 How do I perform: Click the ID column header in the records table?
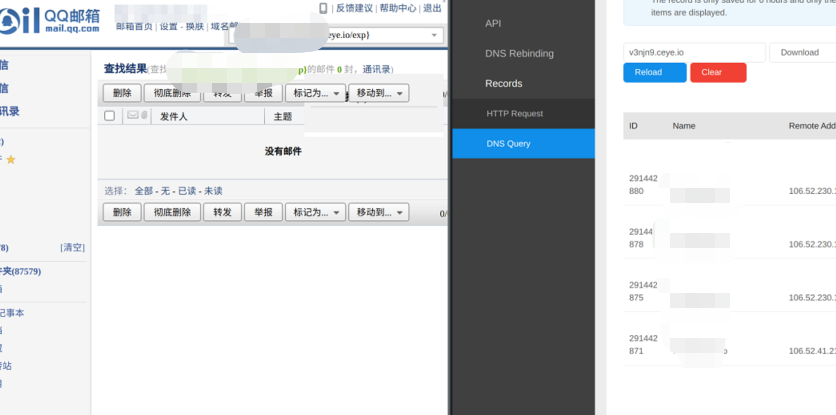tap(633, 126)
